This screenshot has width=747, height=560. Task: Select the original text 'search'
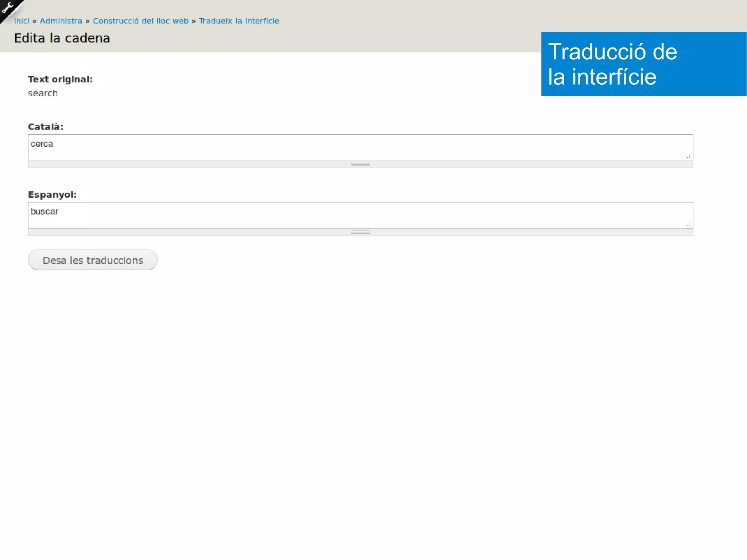pyautogui.click(x=43, y=93)
